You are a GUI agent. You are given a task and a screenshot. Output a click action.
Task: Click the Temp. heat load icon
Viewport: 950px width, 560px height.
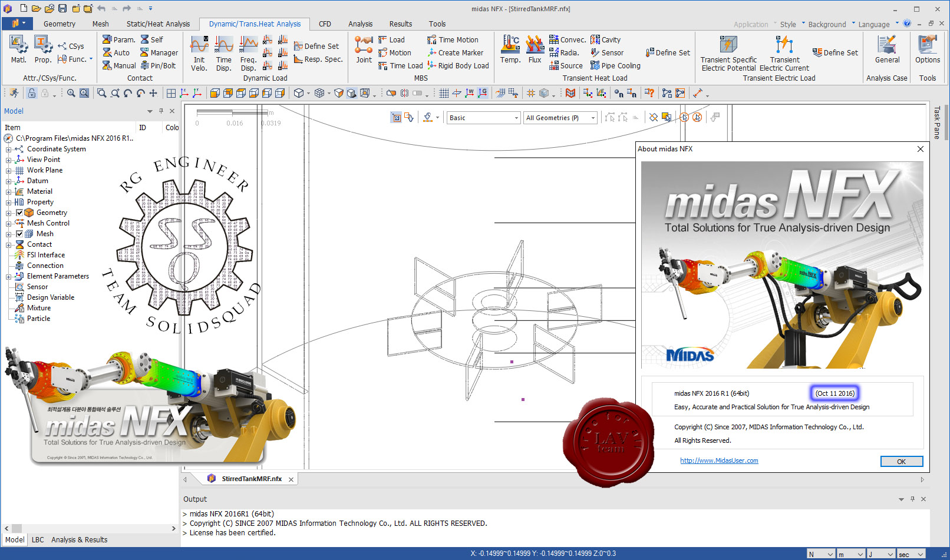click(x=510, y=49)
